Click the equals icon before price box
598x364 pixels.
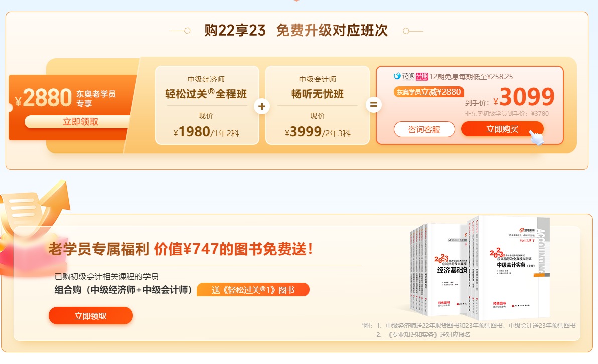point(374,104)
